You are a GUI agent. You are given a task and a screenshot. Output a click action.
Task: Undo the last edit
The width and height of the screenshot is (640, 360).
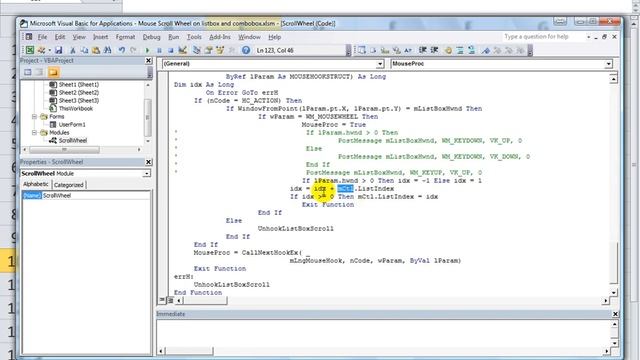point(122,50)
